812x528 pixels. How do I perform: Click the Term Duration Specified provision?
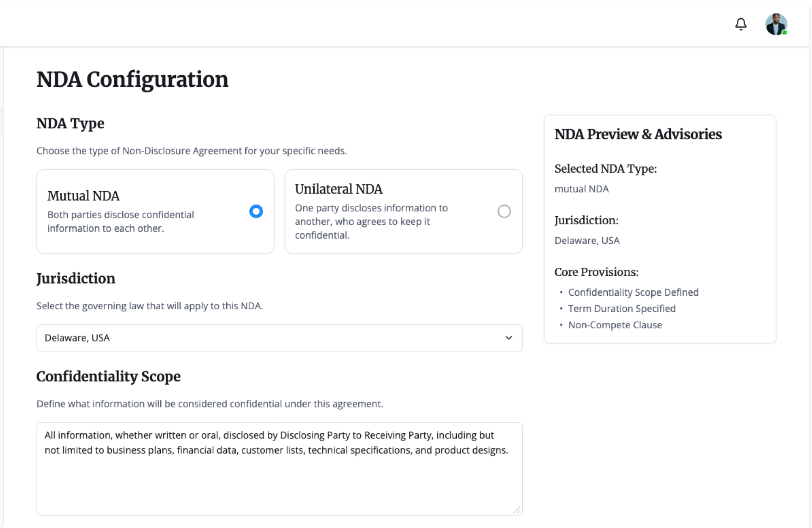(622, 309)
